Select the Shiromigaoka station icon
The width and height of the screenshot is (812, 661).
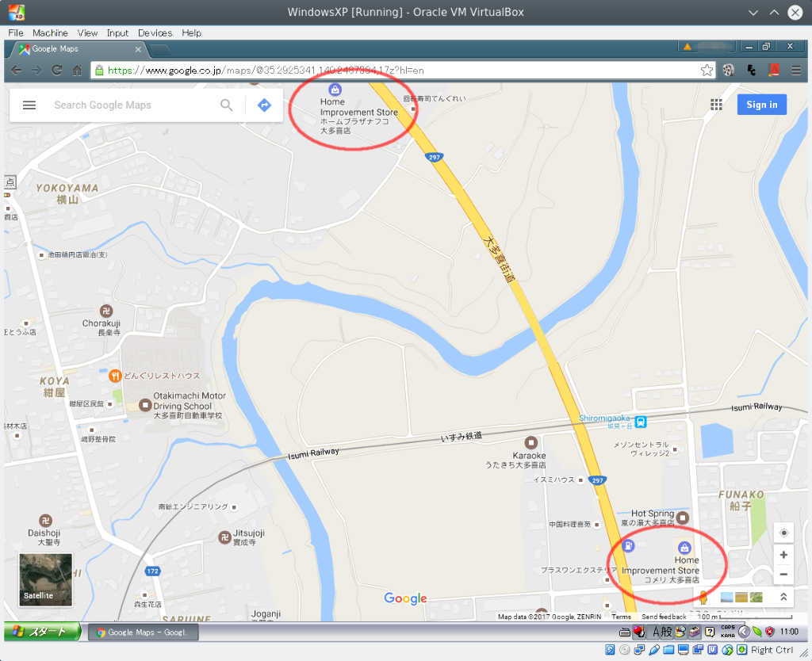point(641,422)
